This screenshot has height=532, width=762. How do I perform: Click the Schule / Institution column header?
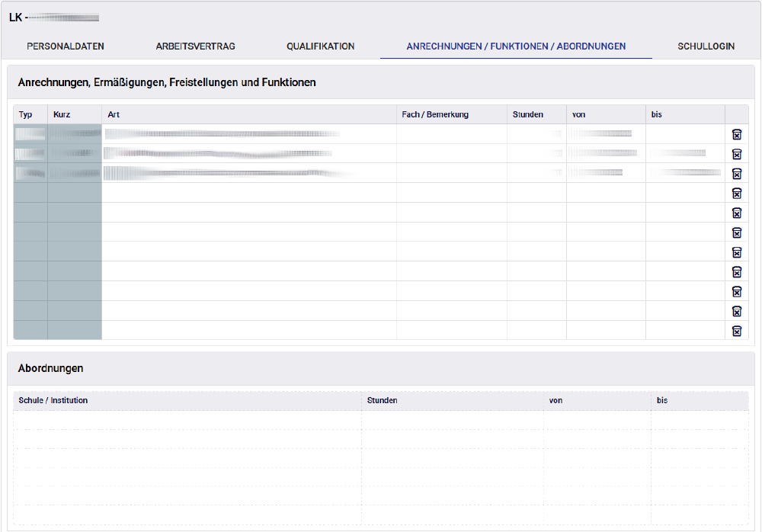pos(53,400)
